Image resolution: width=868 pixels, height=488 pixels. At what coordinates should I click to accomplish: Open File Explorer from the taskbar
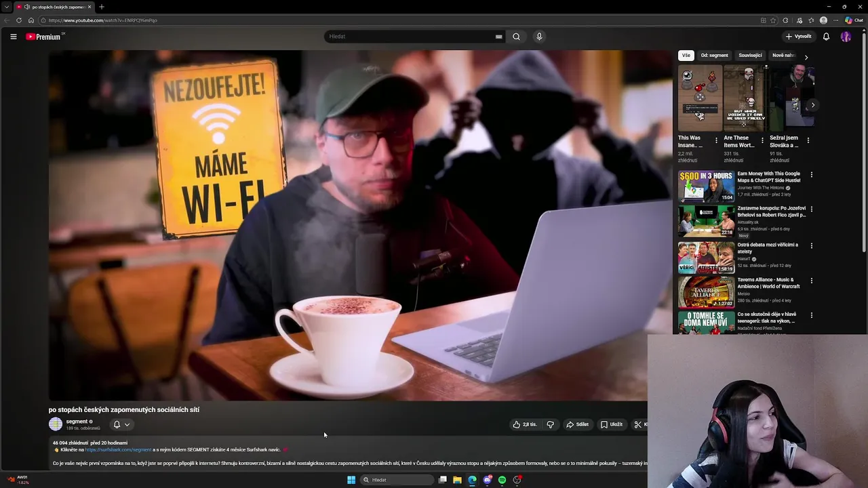pyautogui.click(x=458, y=480)
